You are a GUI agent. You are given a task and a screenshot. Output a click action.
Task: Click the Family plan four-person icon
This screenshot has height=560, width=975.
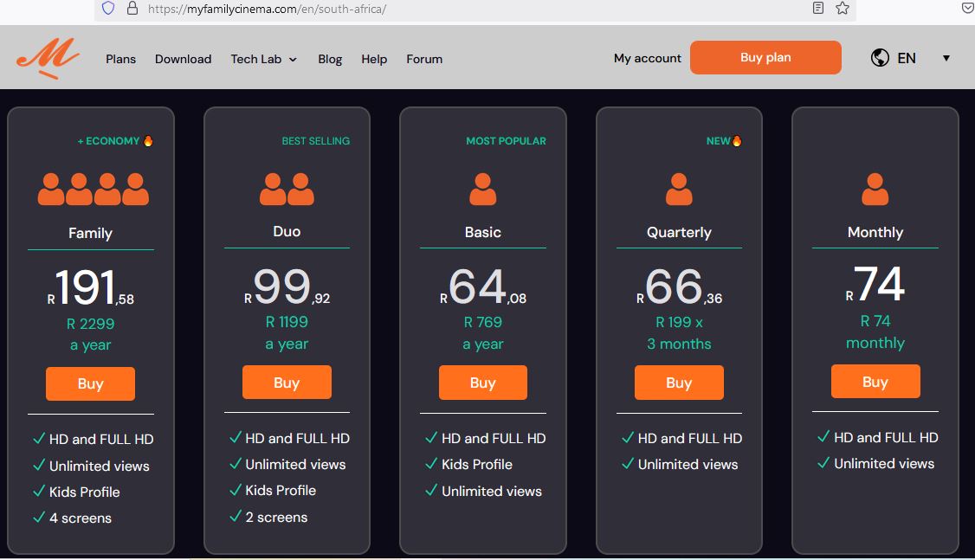(93, 189)
